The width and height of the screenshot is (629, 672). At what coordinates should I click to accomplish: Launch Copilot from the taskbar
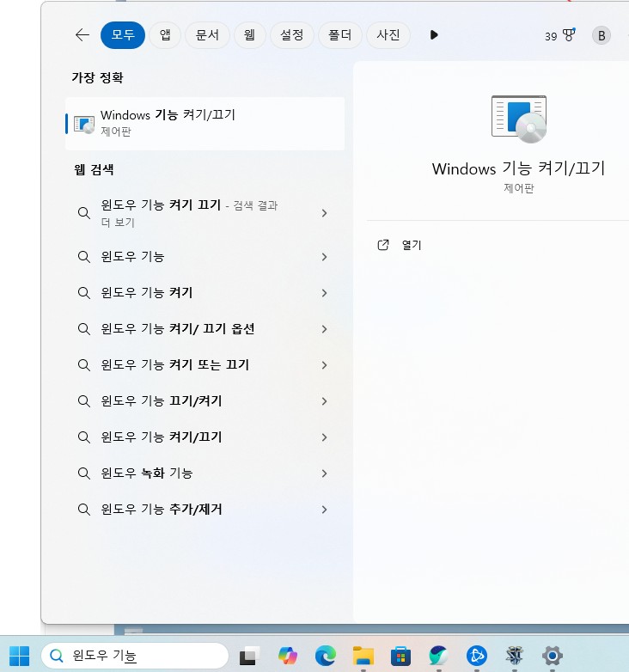(x=288, y=656)
